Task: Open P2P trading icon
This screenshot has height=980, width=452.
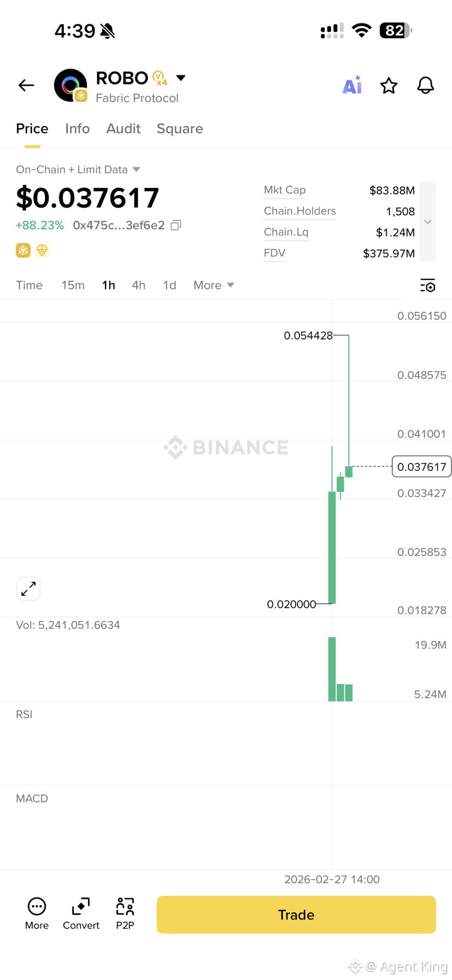Action: pyautogui.click(x=125, y=906)
